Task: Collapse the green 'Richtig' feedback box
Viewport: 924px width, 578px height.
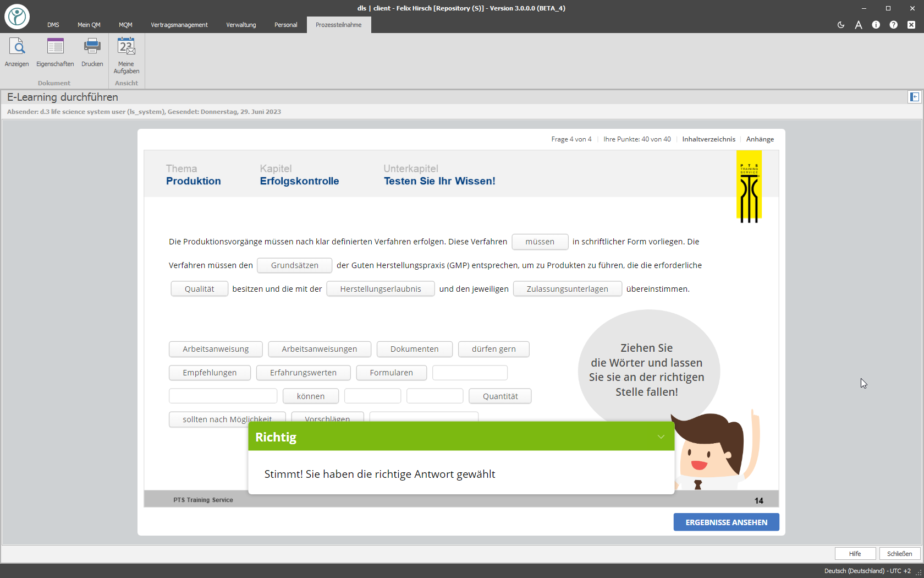Action: pos(660,437)
